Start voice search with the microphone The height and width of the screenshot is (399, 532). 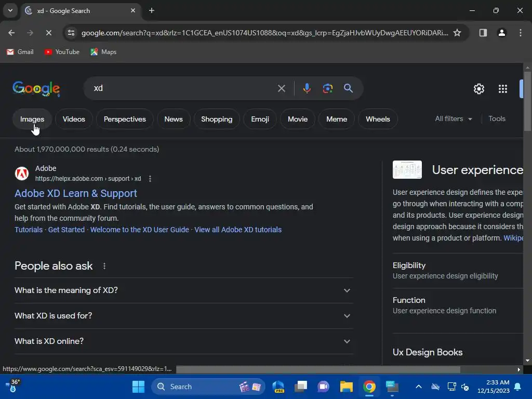click(307, 88)
